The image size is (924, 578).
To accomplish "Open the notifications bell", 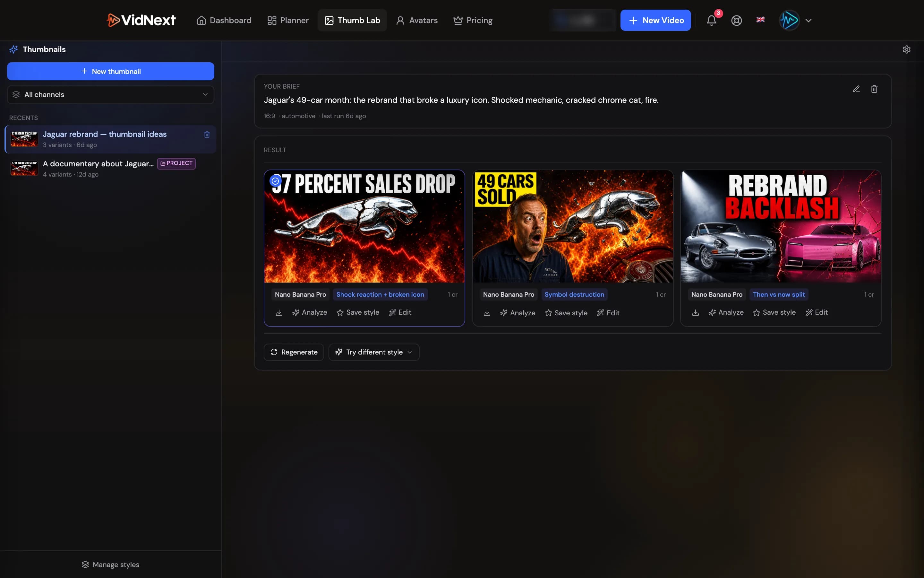I will click(711, 20).
